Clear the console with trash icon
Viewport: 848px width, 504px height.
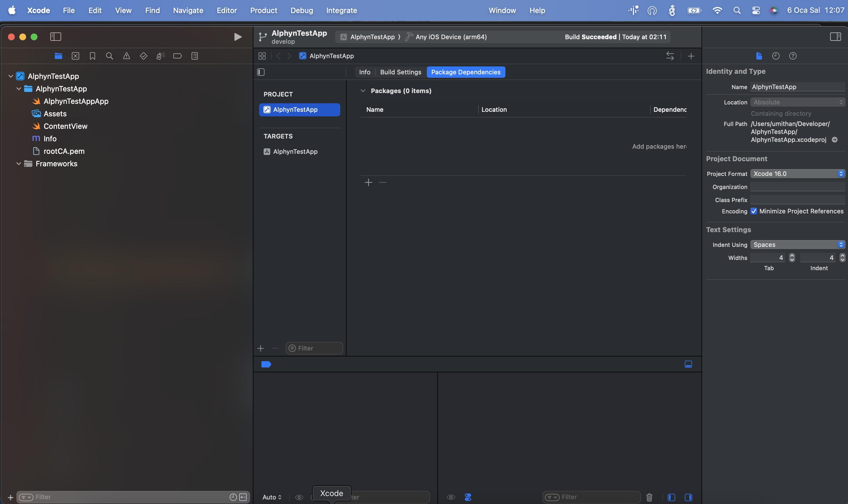(649, 497)
